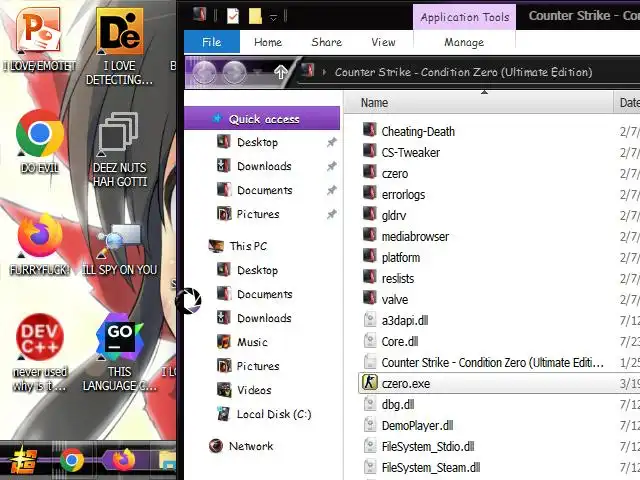Image resolution: width=640 pixels, height=480 pixels.
Task: Select the Cheating-Death folder
Action: tap(418, 131)
